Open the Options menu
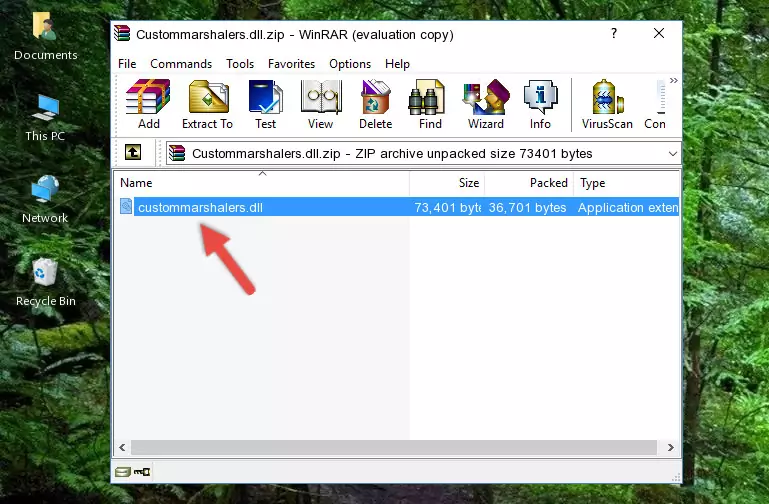 (x=350, y=64)
